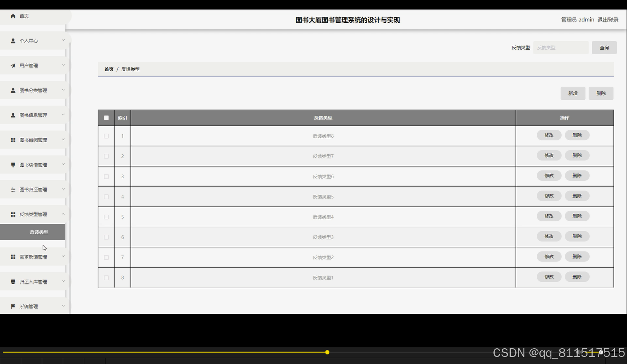Screen dimensions: 627x364
Task: Click the user icon beside 图书分类管理
Action: [13, 91]
